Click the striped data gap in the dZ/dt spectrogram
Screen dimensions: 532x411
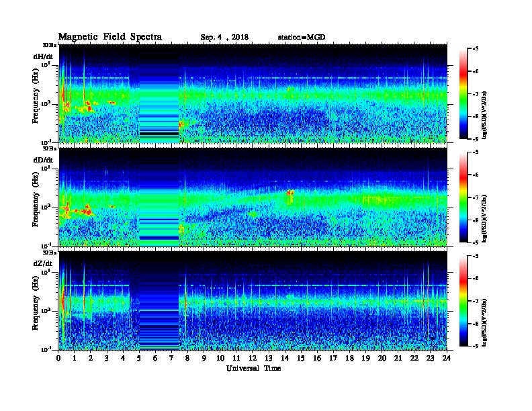tap(159, 301)
